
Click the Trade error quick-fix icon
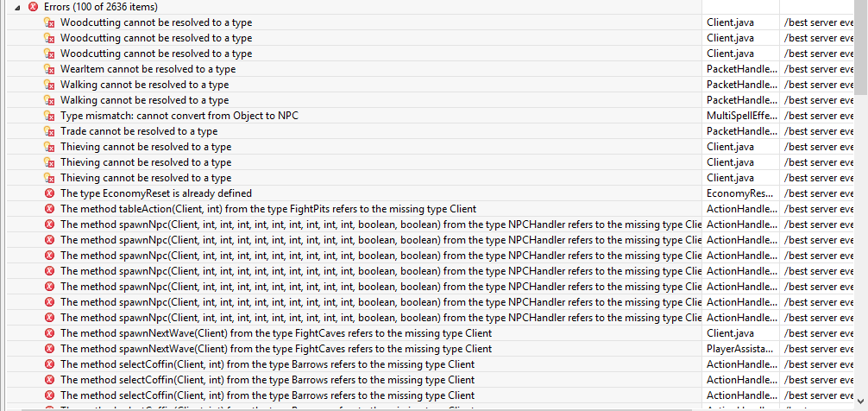49,131
